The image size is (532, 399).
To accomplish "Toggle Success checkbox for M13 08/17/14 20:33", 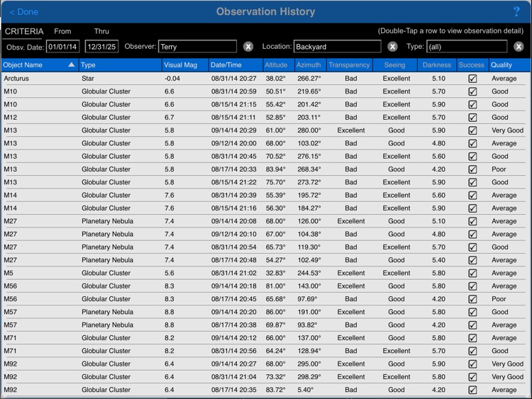I will [x=472, y=169].
